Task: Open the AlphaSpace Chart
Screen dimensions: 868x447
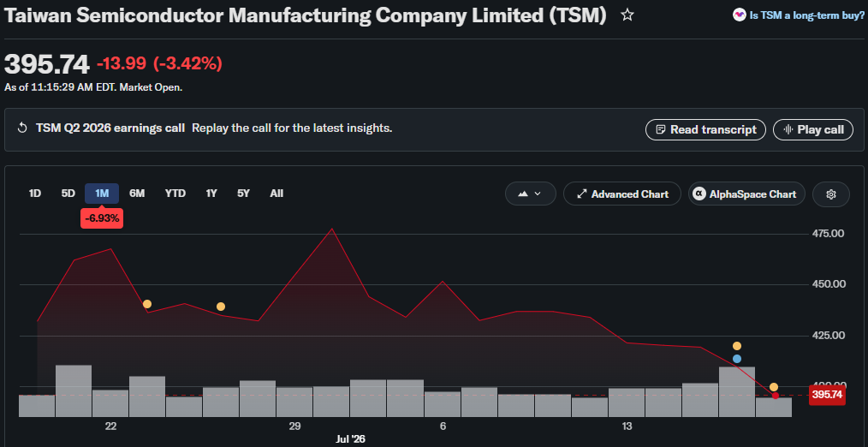Action: tap(746, 194)
